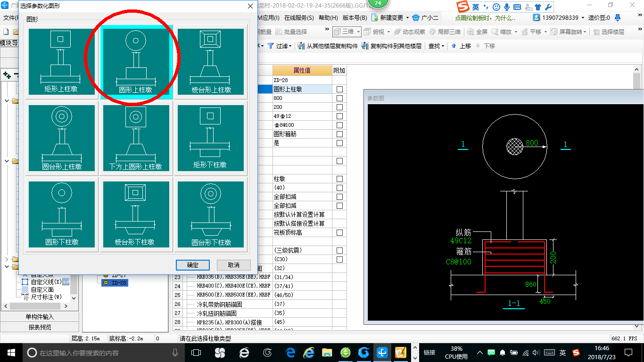Click the 屏幕旋转 tool
Screen dimensions: 644x362
pyautogui.click(x=567, y=32)
